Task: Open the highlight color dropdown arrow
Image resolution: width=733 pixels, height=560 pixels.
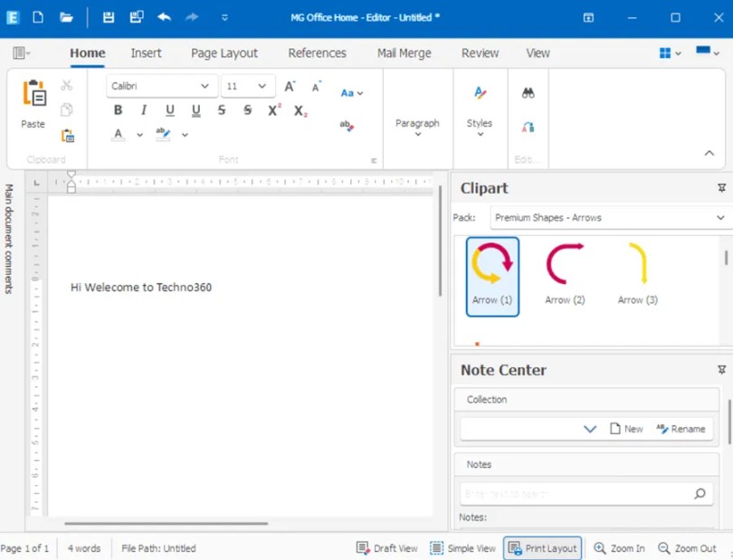Action: (186, 135)
